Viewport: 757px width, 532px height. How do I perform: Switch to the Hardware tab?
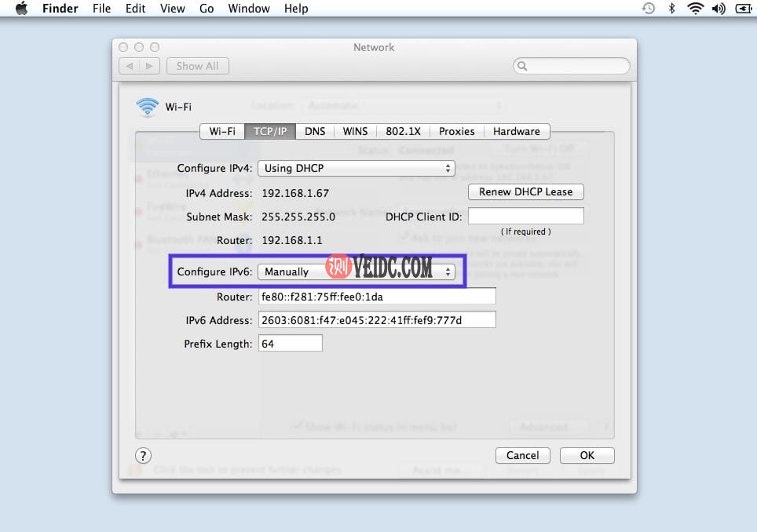[x=517, y=131]
